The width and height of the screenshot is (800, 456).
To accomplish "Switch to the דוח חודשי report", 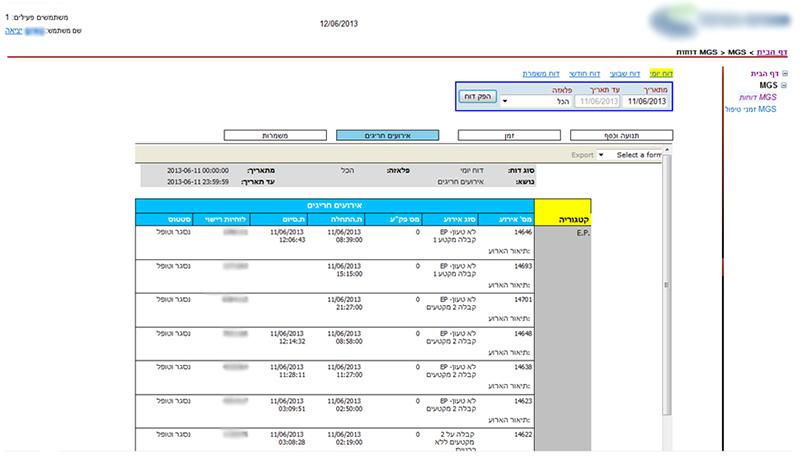I will coord(585,74).
